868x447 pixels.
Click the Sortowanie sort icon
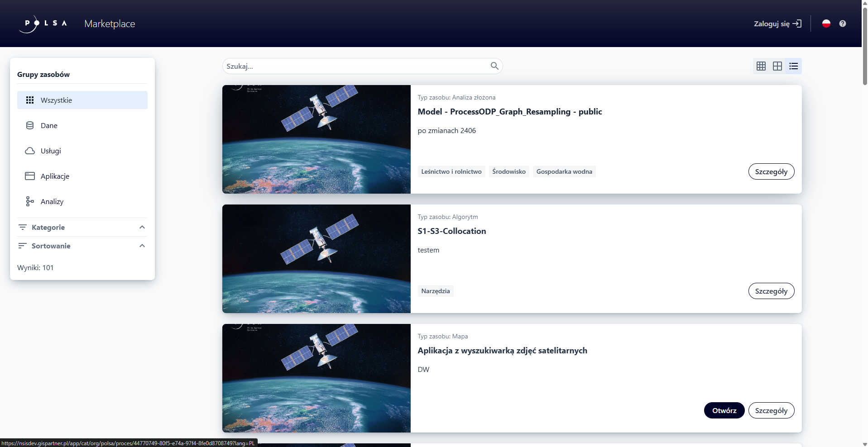point(22,246)
